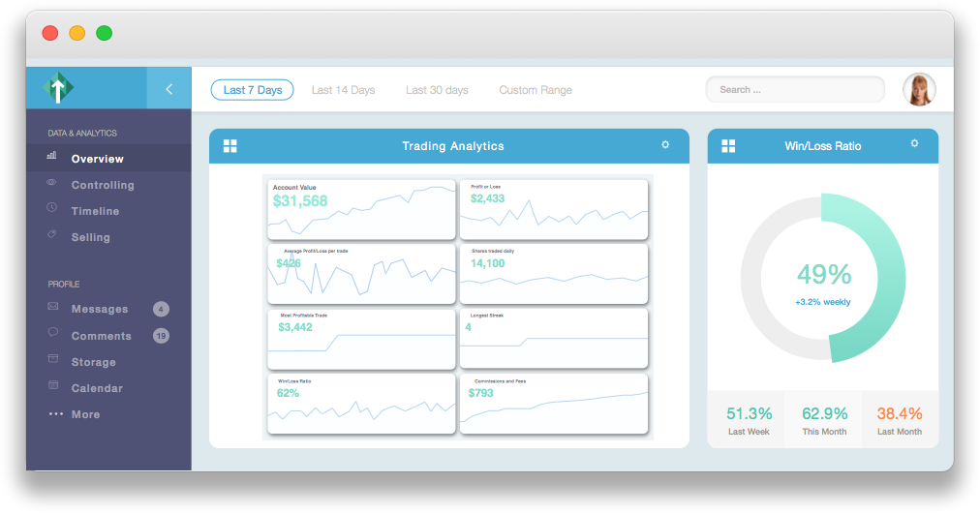Image resolution: width=980 pixels, height=513 pixels.
Task: Click the Controlling eye icon
Action: [x=52, y=183]
